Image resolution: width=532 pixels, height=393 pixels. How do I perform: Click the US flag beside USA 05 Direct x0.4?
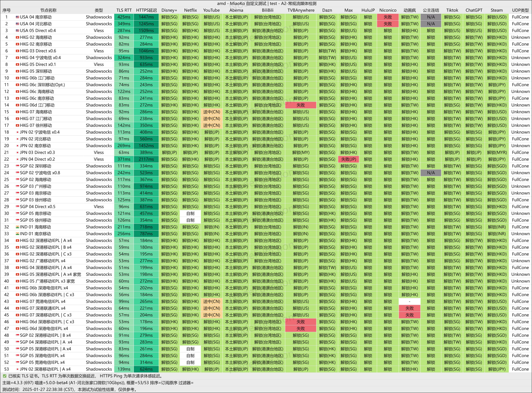(17, 31)
